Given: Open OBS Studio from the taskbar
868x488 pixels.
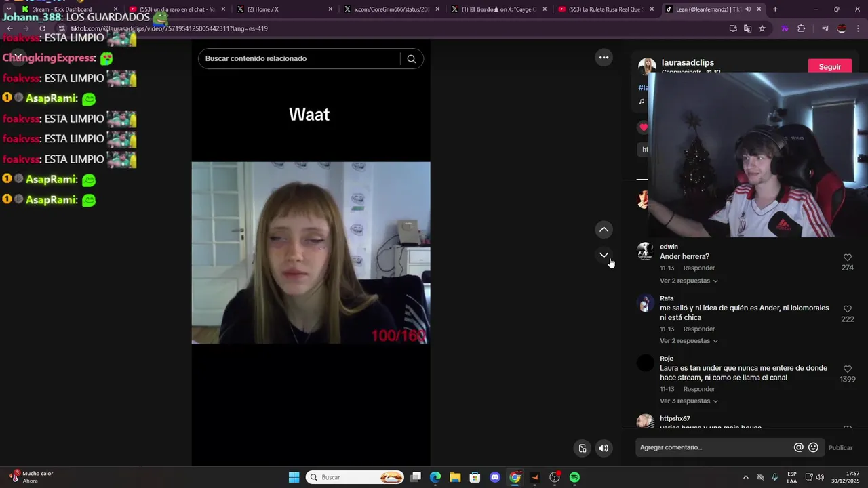Looking at the screenshot, I should point(555,477).
